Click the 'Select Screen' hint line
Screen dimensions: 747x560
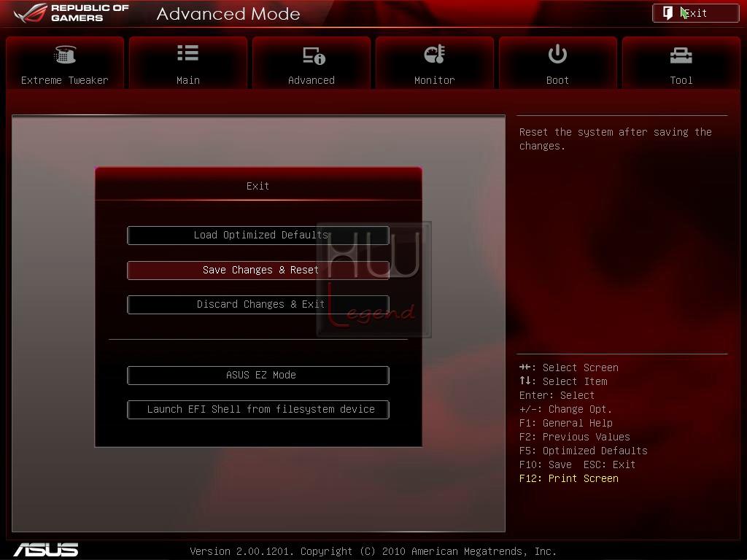tap(569, 367)
